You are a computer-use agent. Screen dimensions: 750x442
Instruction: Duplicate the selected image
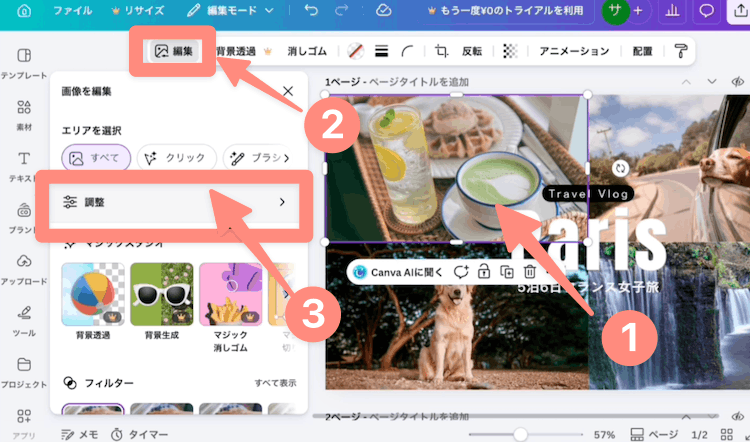click(x=507, y=272)
